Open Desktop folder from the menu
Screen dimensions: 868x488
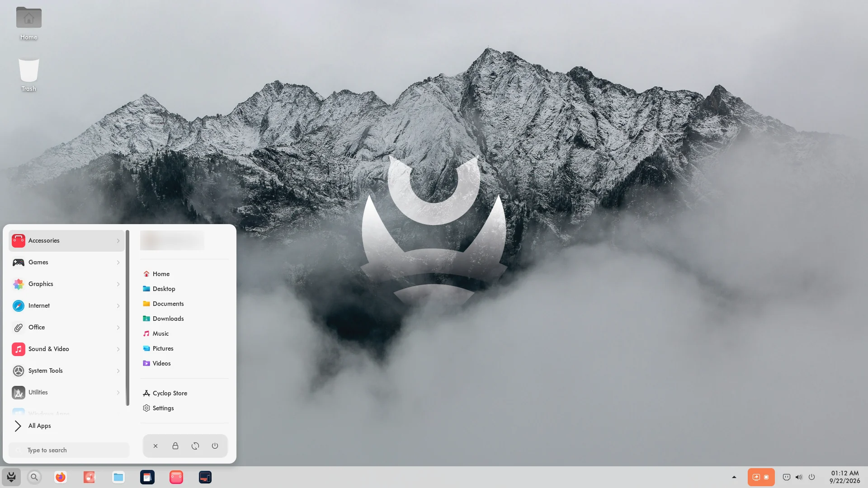click(159, 289)
